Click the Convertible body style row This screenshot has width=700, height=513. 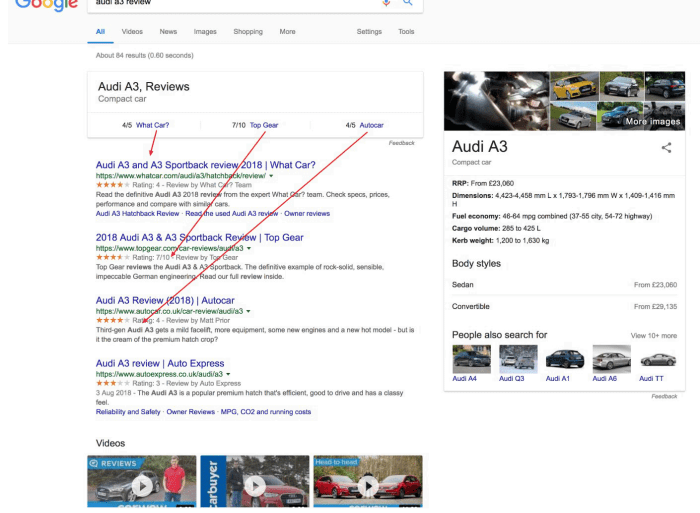[564, 307]
